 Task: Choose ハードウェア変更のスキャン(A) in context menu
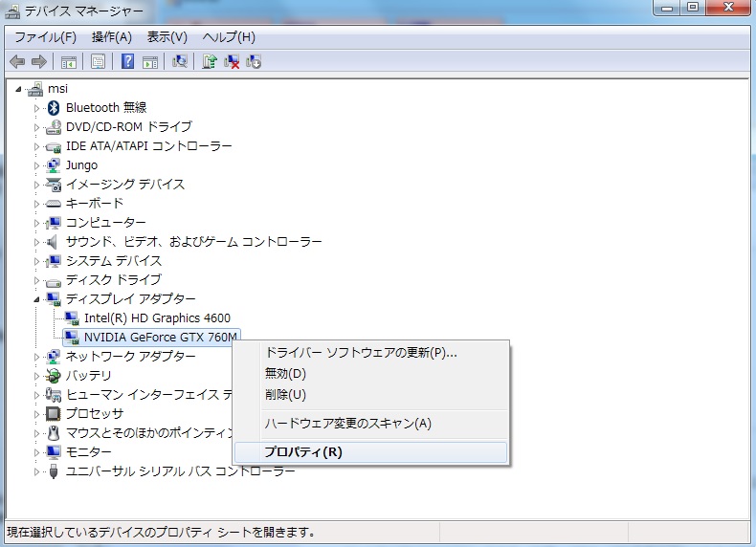[x=348, y=423]
